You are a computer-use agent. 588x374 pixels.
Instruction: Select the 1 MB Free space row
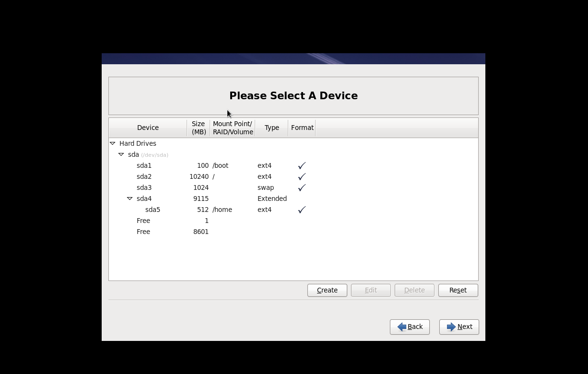(x=294, y=221)
